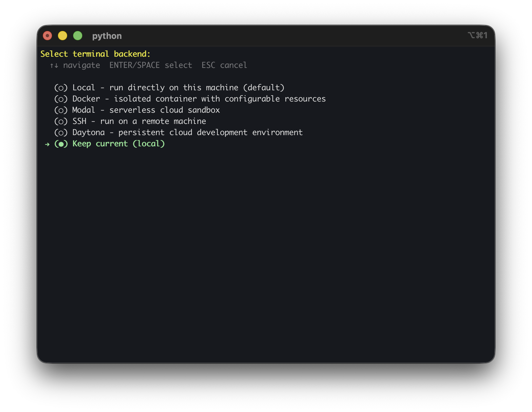This screenshot has width=532, height=412.
Task: Click 'Local - run directly on this machine' text
Action: click(x=178, y=88)
